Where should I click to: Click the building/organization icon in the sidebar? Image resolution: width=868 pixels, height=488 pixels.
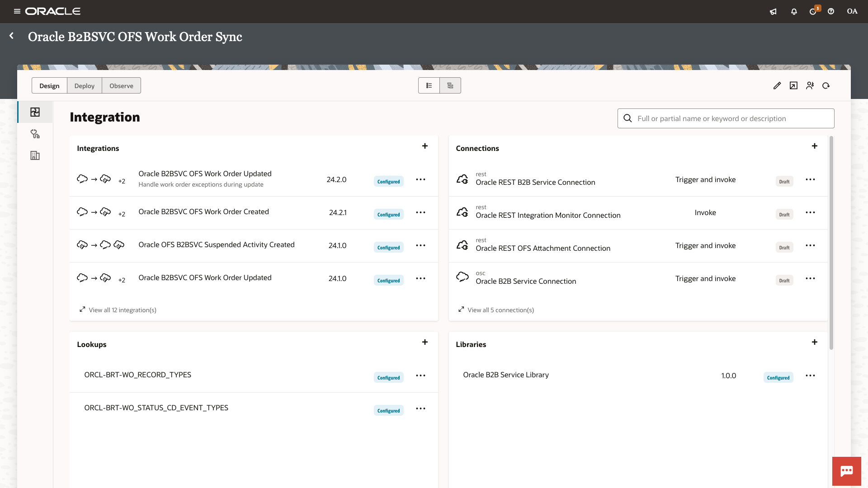pos(35,155)
